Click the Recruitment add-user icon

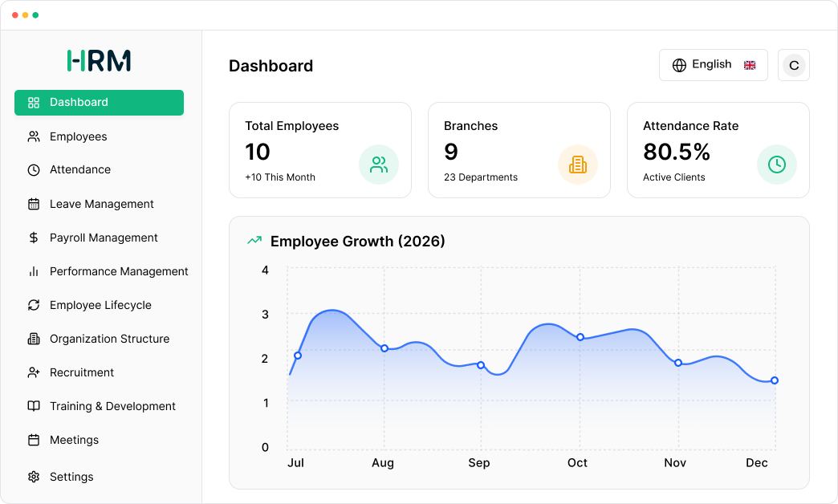(x=34, y=372)
